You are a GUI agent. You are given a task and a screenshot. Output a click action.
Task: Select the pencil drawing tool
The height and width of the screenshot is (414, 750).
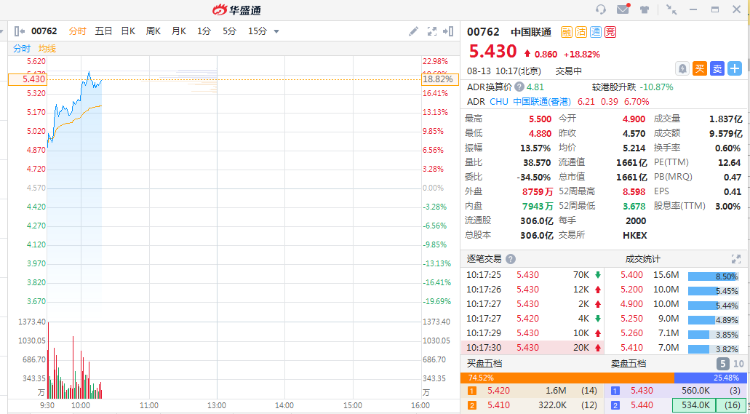click(x=413, y=32)
